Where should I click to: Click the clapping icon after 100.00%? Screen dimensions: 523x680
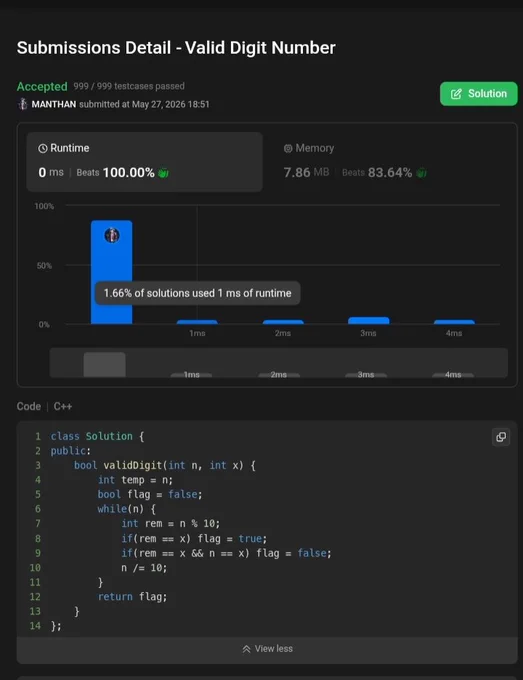[x=163, y=173]
